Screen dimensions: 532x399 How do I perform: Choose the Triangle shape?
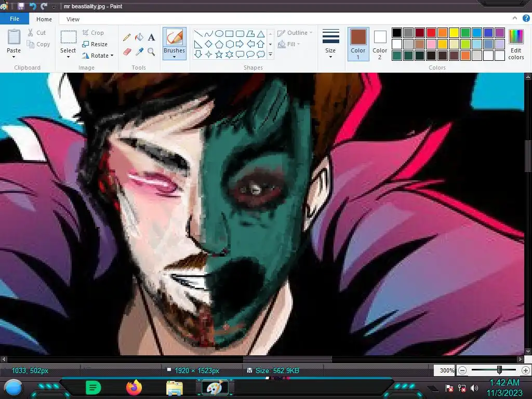[x=261, y=33]
